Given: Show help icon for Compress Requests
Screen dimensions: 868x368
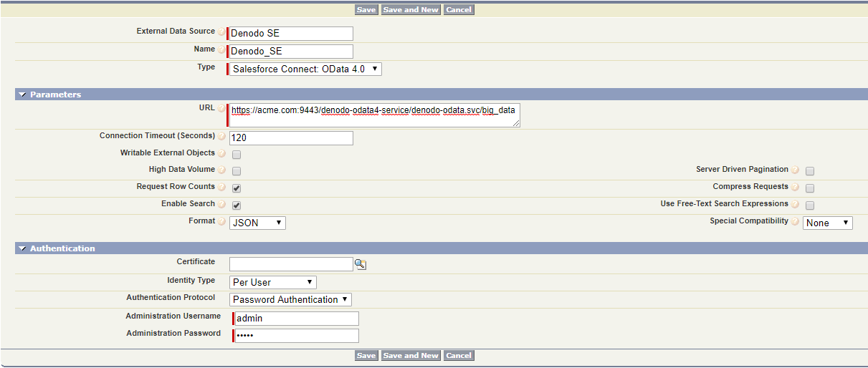Looking at the screenshot, I should pyautogui.click(x=795, y=188).
